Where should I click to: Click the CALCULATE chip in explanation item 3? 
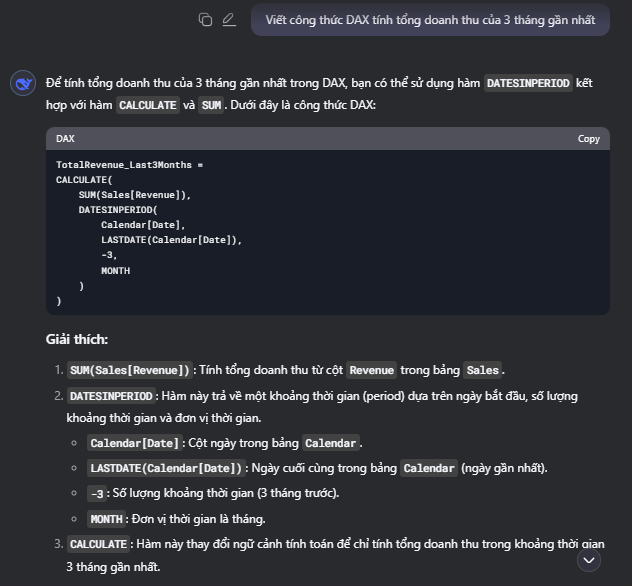(x=98, y=544)
